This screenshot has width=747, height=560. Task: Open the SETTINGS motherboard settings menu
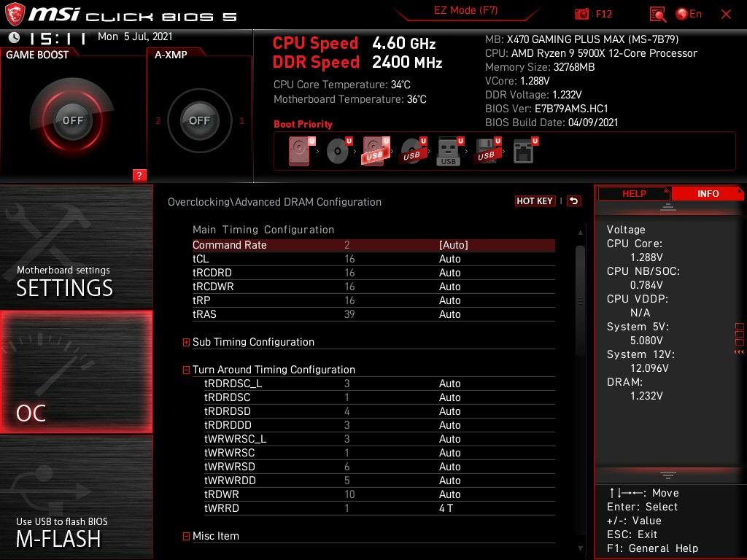click(76, 246)
